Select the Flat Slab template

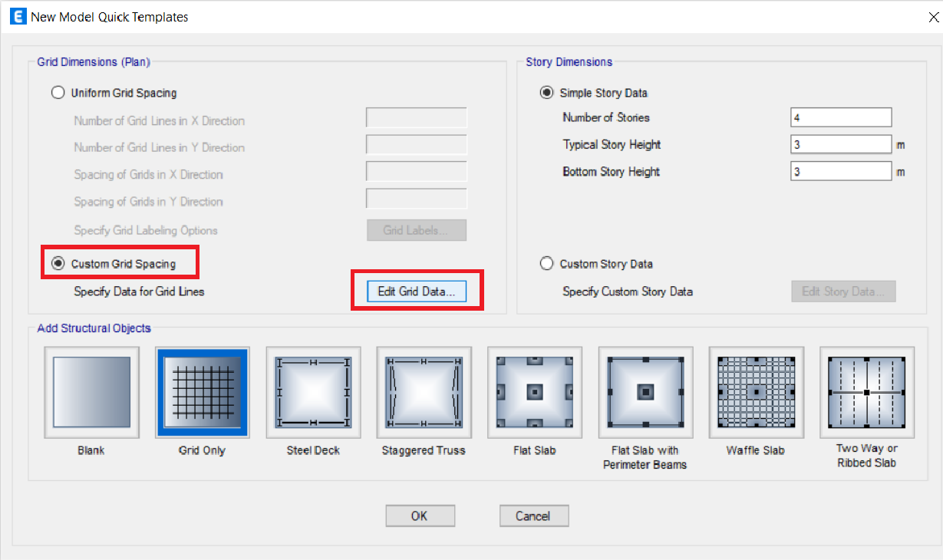click(x=535, y=392)
